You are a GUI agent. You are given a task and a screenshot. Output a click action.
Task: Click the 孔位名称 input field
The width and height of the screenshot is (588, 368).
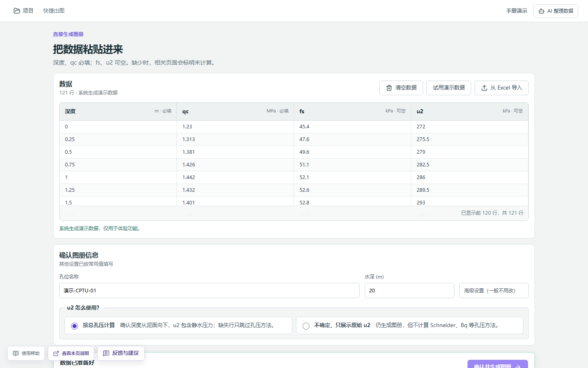pos(209,291)
